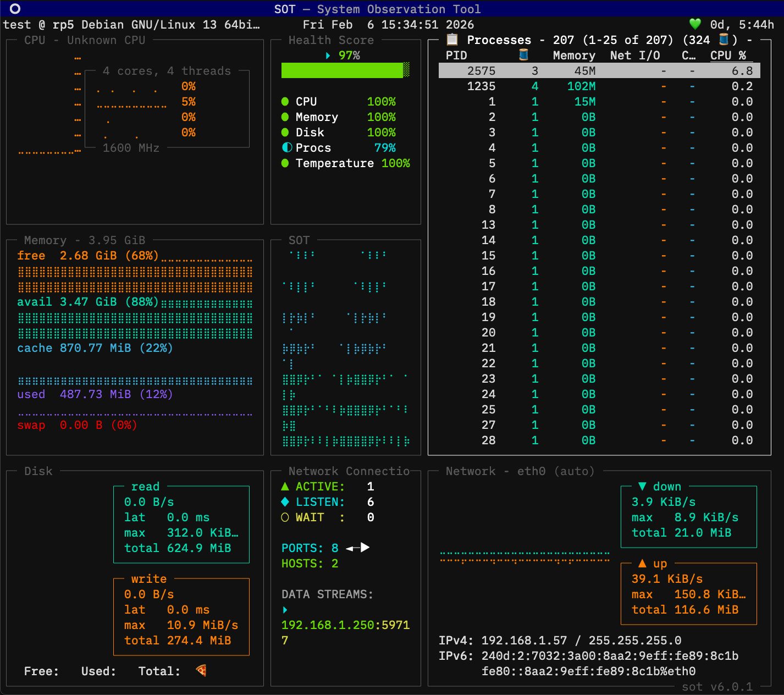Sort processes by Memory column
This screenshot has width=784, height=695.
click(x=574, y=55)
